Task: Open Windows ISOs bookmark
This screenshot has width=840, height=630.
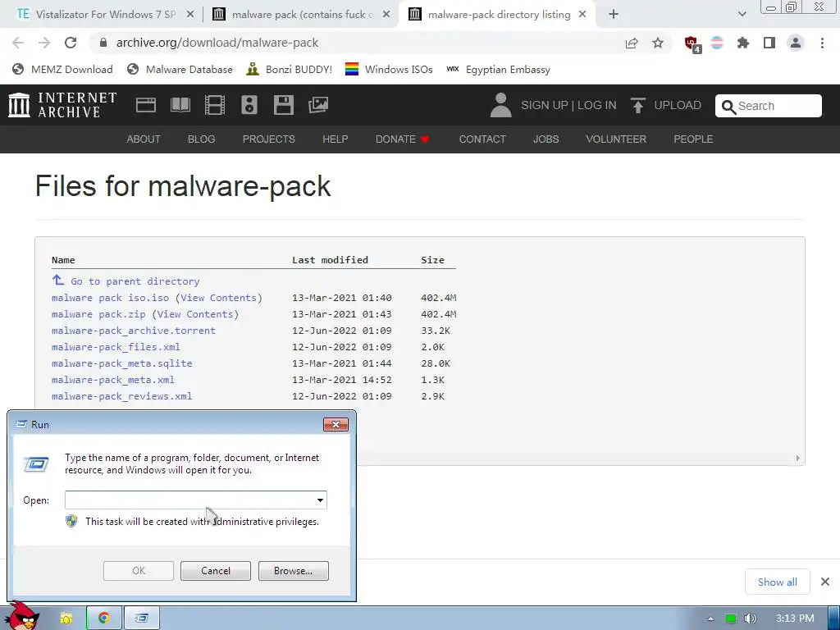Action: point(389,69)
